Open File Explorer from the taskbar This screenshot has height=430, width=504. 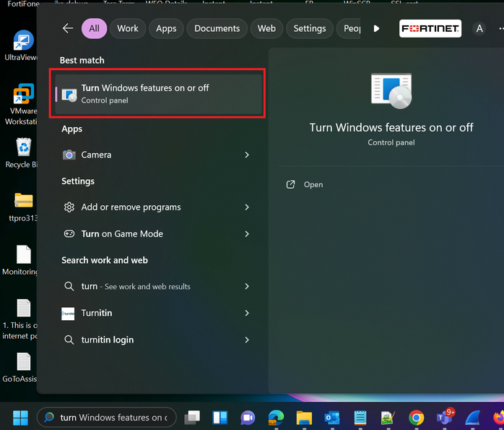point(304,418)
